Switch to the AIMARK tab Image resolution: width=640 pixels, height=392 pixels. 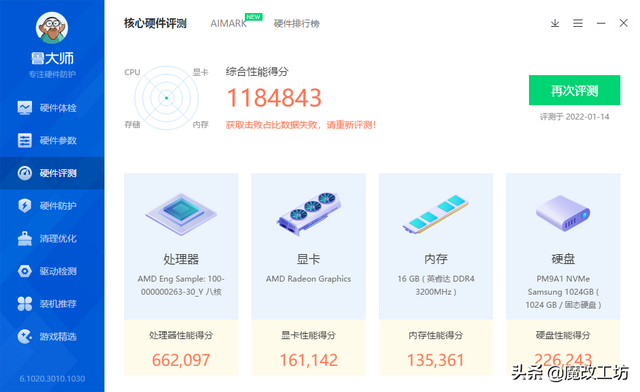(229, 24)
